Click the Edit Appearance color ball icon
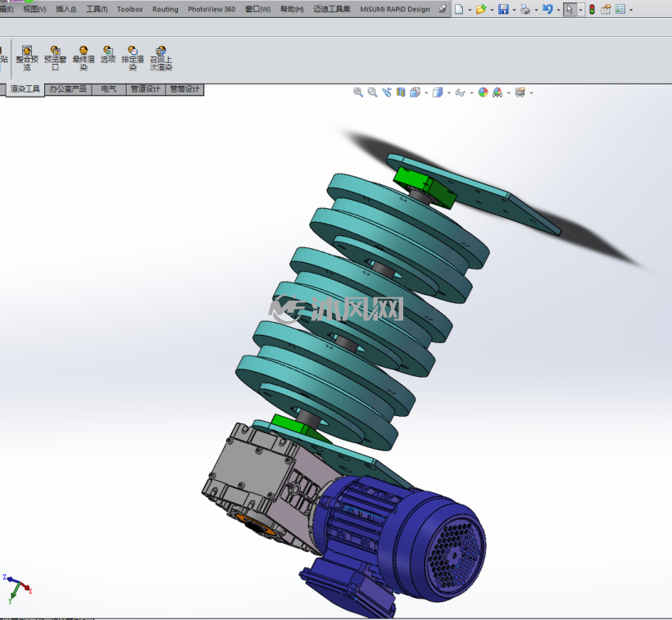The height and width of the screenshot is (620, 672). click(x=483, y=93)
